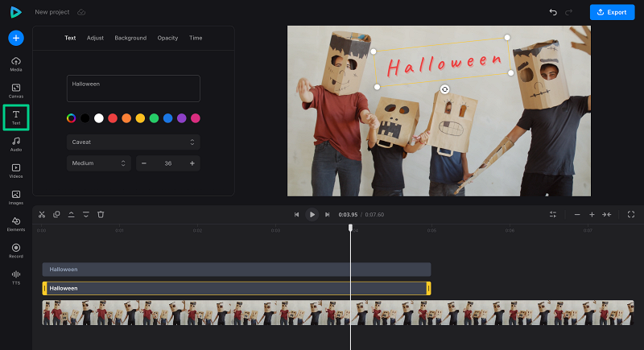Select the upper Halloween timeline clip

click(x=237, y=270)
